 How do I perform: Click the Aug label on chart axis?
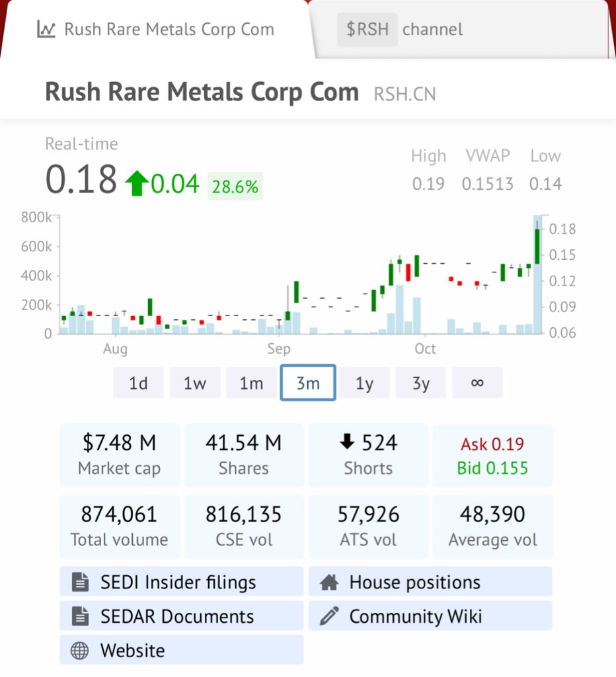[115, 349]
